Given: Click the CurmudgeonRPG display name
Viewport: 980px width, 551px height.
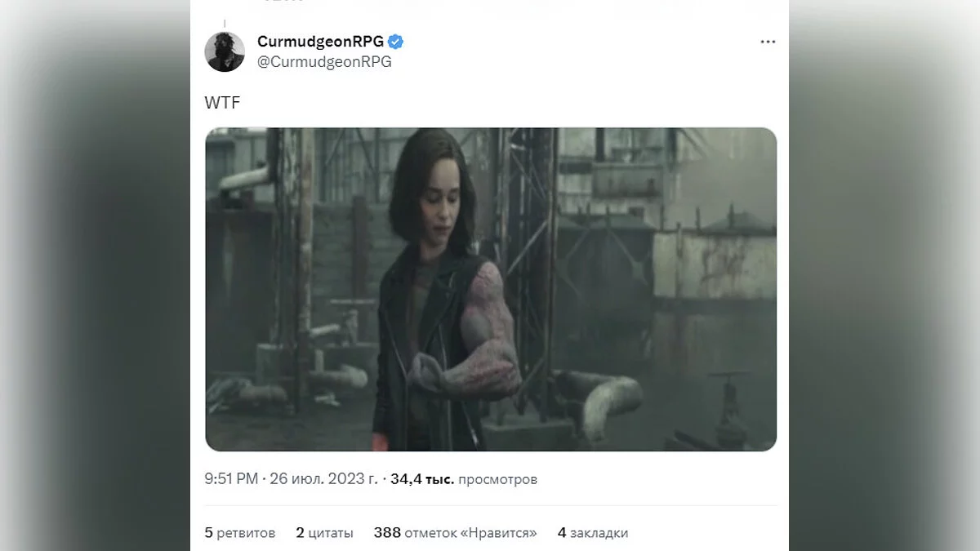Looking at the screenshot, I should 320,42.
